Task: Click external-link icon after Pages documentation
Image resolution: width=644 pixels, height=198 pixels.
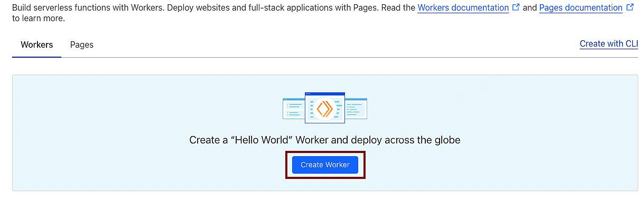Action: [629, 7]
